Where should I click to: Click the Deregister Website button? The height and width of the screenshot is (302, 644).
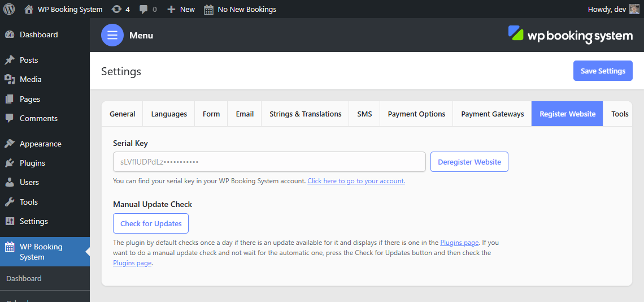pyautogui.click(x=469, y=162)
